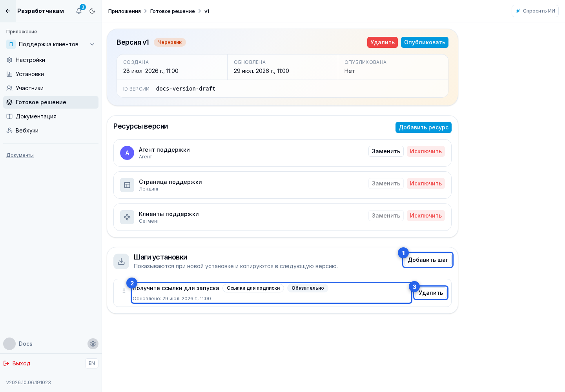Switch language with the EN button

[x=92, y=363]
